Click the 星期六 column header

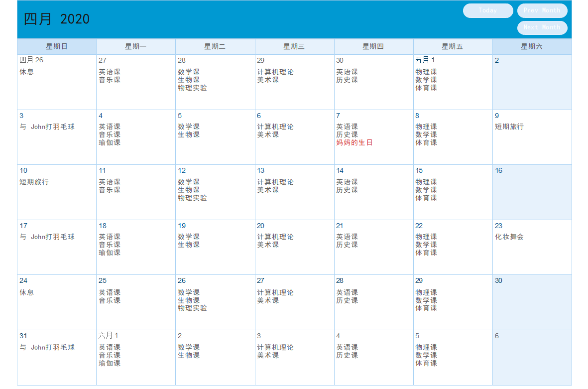pyautogui.click(x=532, y=46)
